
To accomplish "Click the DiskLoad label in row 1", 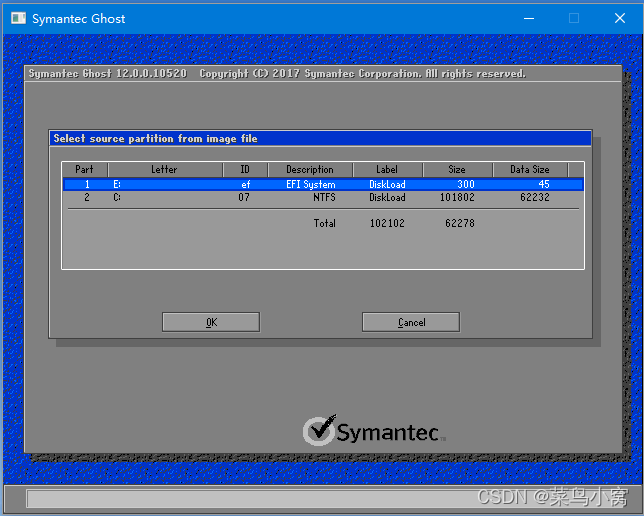I will 387,184.
